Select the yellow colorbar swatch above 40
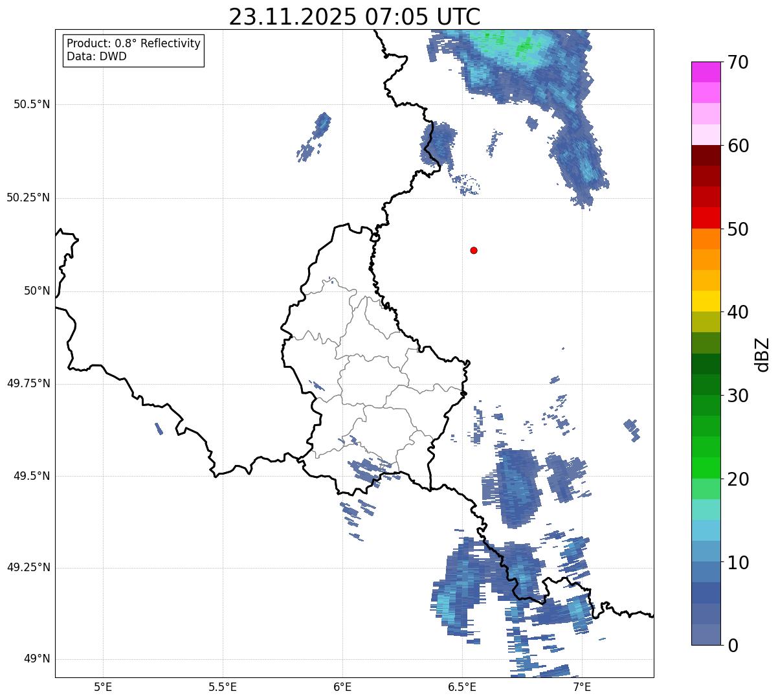Image resolution: width=778 pixels, height=700 pixels. (x=706, y=302)
